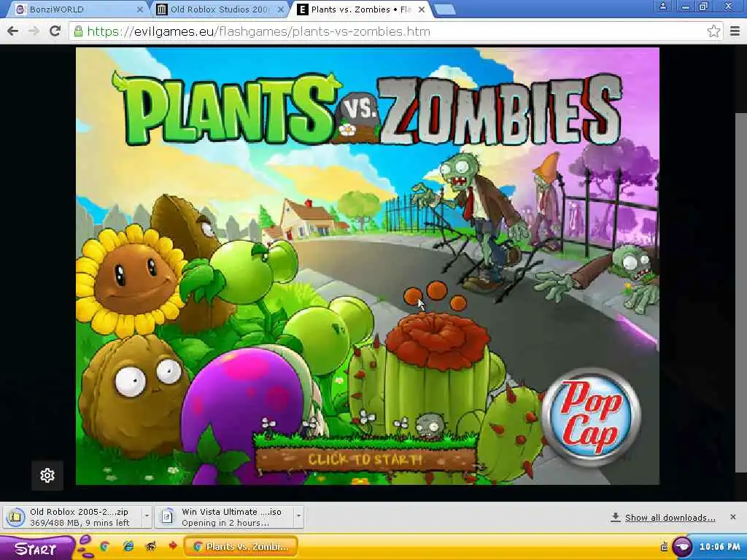Click the third quick launch icon
Image resolution: width=747 pixels, height=560 pixels.
pyautogui.click(x=150, y=546)
